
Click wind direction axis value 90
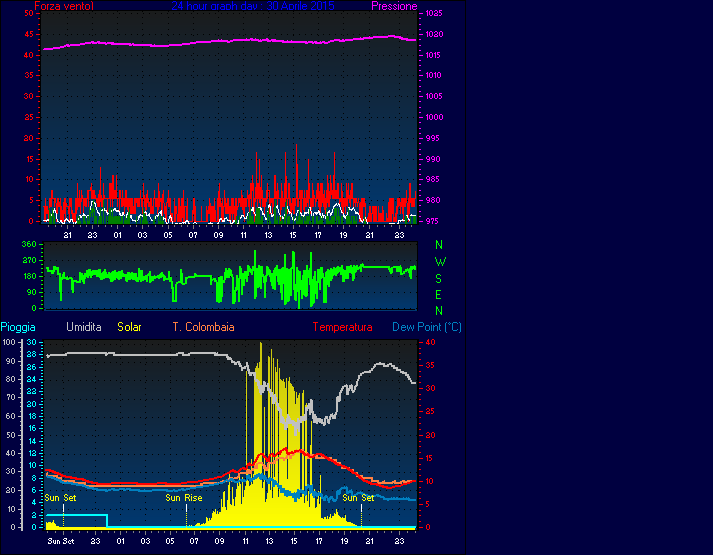31,292
